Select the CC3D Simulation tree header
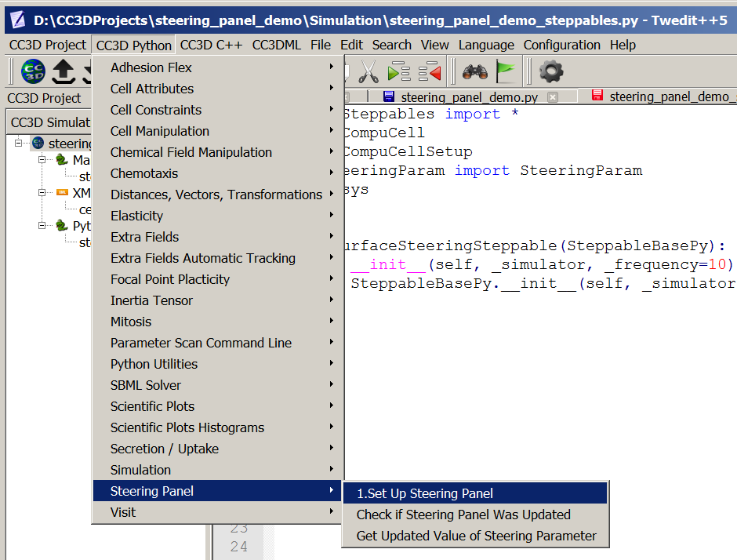 [x=50, y=122]
